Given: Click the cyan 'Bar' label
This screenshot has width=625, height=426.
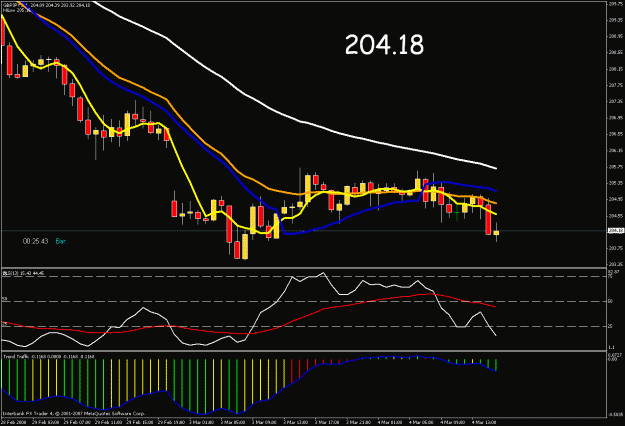Looking at the screenshot, I should [61, 241].
